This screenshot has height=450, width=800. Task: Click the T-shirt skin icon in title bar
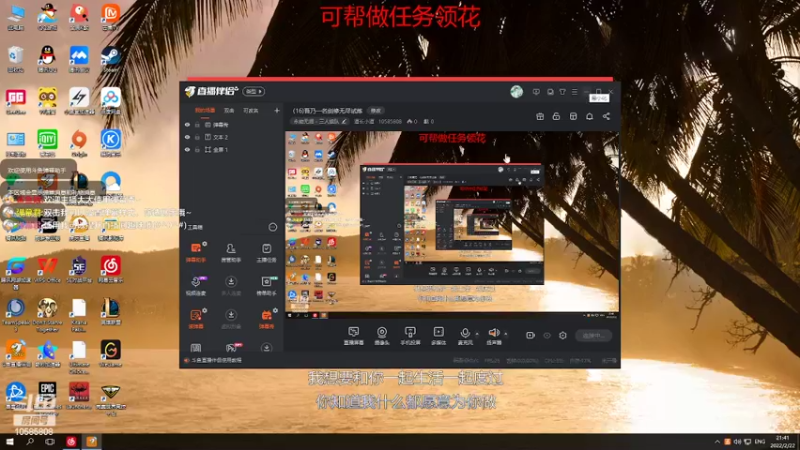[x=562, y=92]
